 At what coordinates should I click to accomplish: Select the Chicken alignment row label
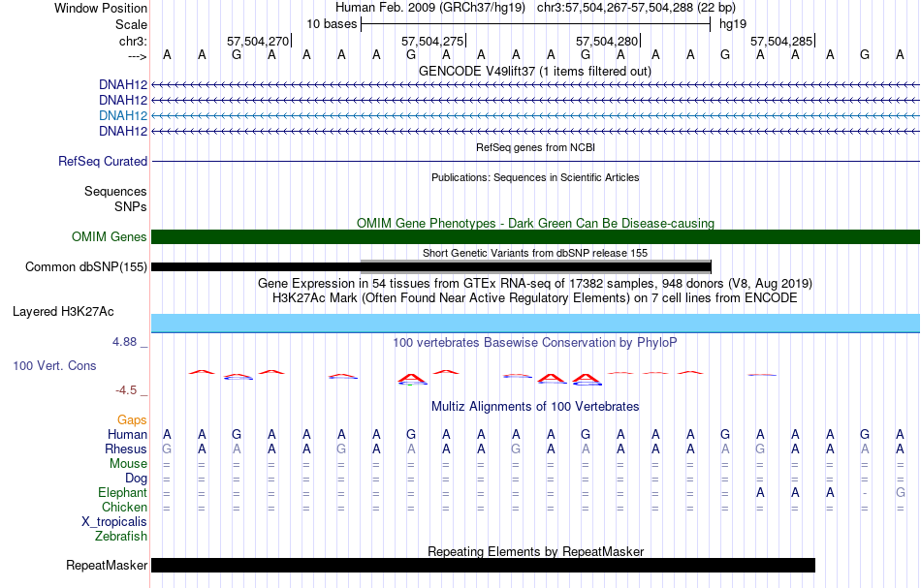tap(124, 507)
